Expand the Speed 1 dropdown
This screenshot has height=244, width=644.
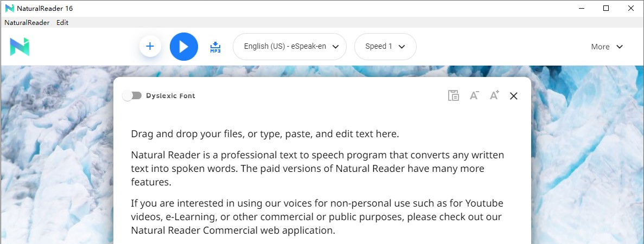(385, 47)
